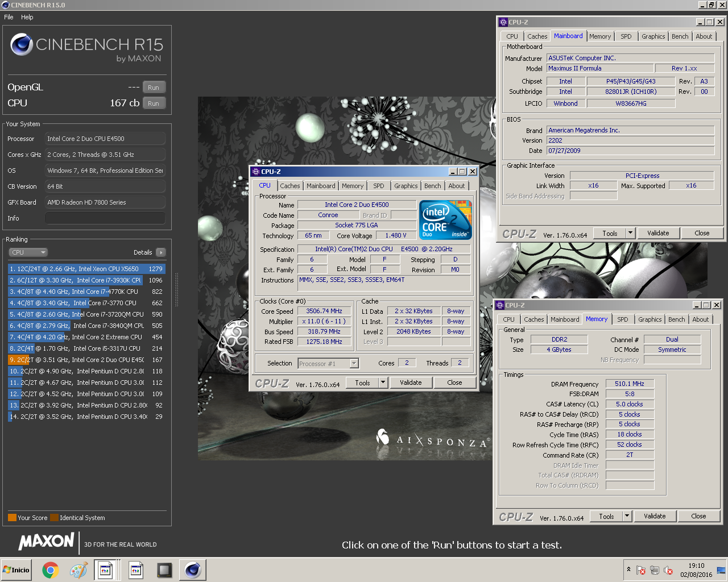This screenshot has width=728, height=582.
Task: Click the Show Desktop button at the taskbar edge
Action: [721, 570]
